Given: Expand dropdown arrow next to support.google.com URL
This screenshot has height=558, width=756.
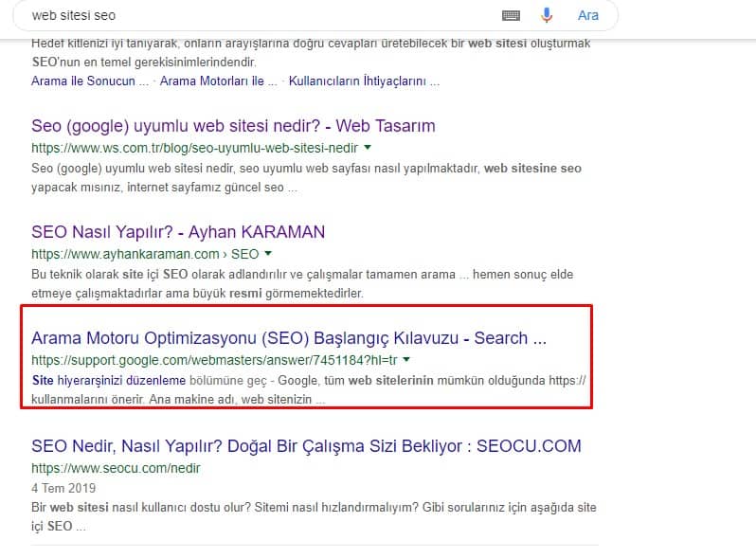Looking at the screenshot, I should (406, 360).
